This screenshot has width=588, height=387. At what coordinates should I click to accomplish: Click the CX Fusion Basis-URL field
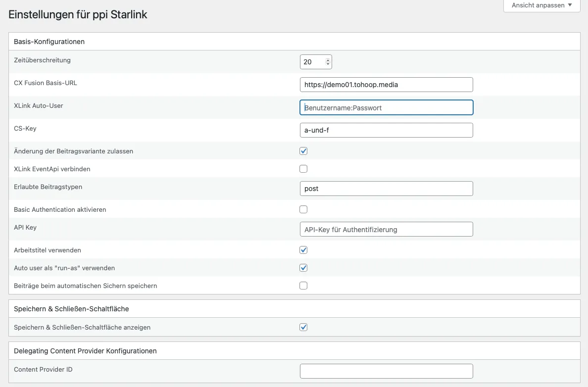386,85
